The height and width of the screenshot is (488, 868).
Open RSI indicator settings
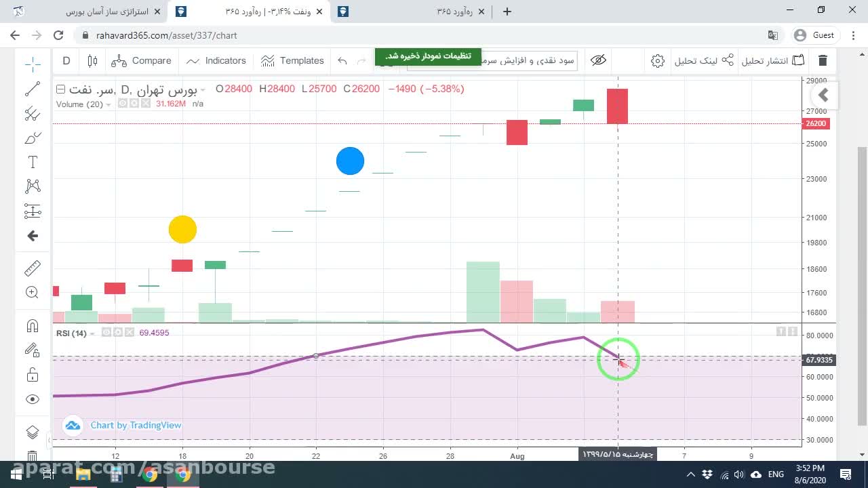point(117,333)
